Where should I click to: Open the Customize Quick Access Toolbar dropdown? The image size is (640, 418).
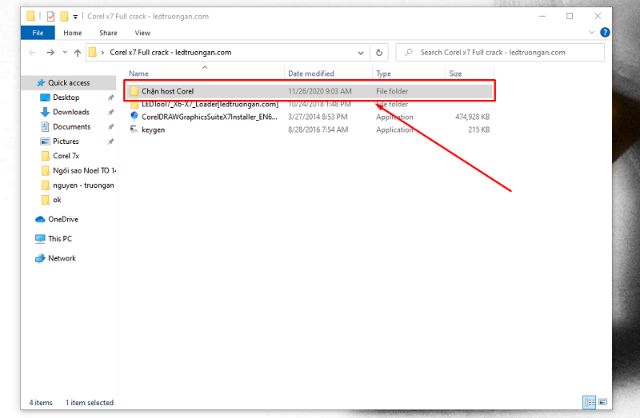point(76,17)
